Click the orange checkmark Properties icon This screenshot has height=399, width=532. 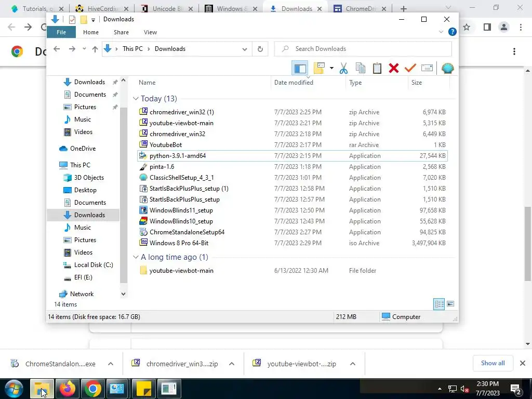410,68
